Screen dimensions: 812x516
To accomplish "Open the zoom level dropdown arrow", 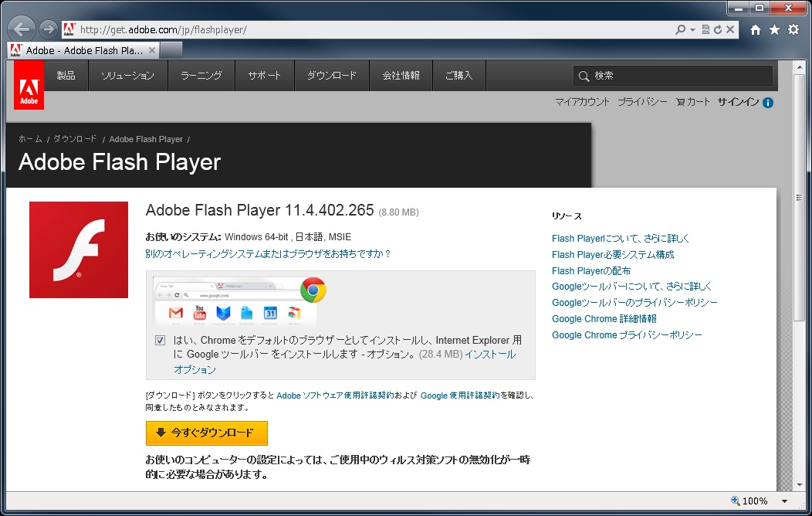I will [785, 501].
